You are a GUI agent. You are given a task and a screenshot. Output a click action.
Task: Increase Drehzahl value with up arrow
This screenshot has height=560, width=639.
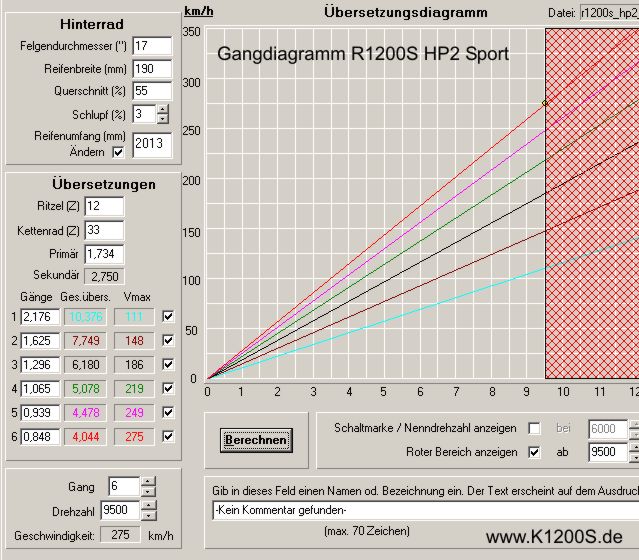click(x=148, y=506)
